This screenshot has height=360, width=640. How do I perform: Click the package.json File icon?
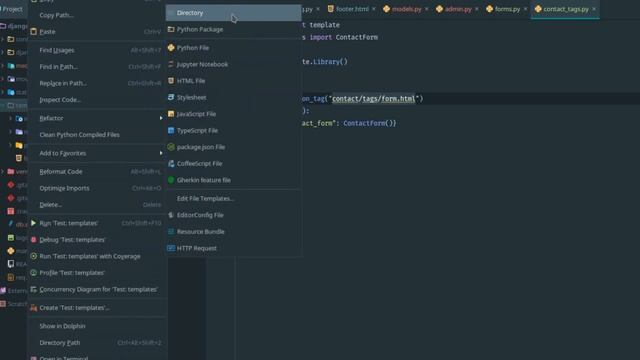[x=171, y=147]
